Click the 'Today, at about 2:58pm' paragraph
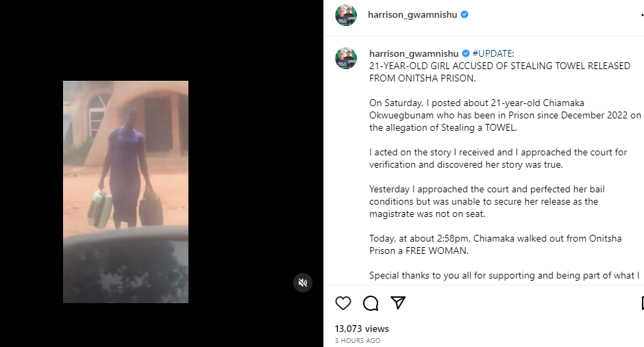 [x=495, y=244]
